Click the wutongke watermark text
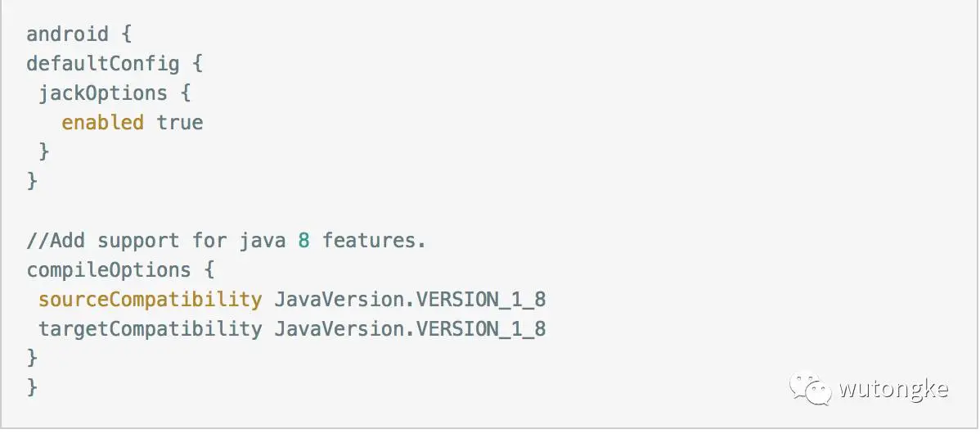The height and width of the screenshot is (434, 980). pos(892,389)
